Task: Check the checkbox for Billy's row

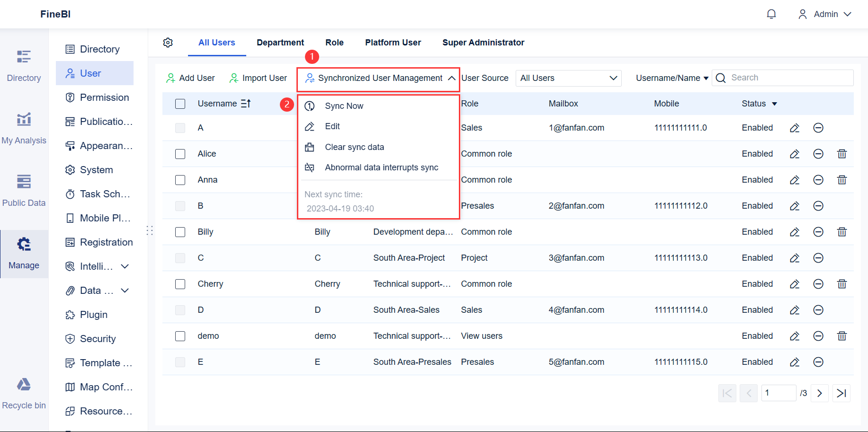Action: [x=180, y=232]
